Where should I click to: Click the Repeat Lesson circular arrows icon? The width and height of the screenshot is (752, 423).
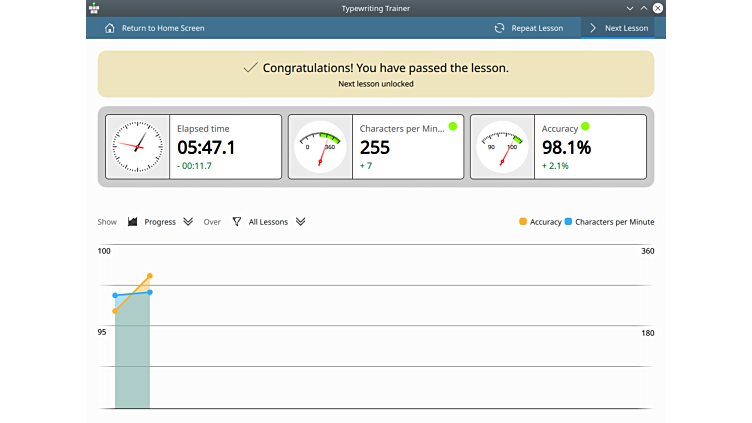499,28
